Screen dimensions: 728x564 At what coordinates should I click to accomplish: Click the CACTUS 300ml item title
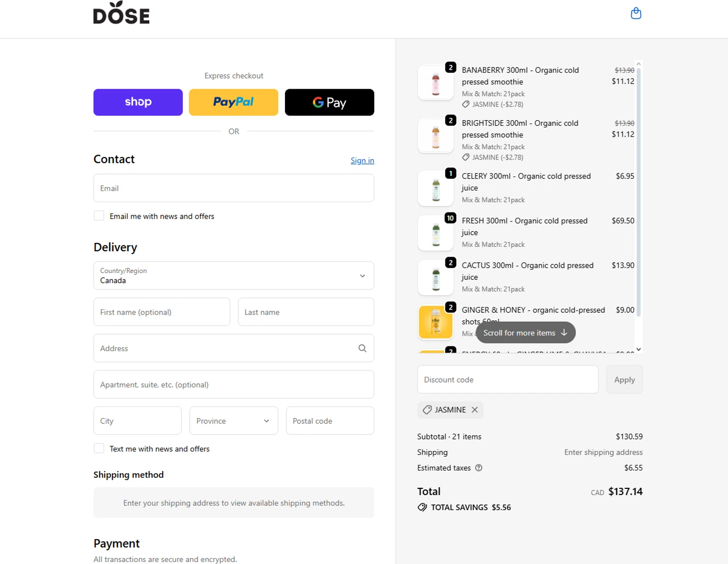pyautogui.click(x=528, y=271)
